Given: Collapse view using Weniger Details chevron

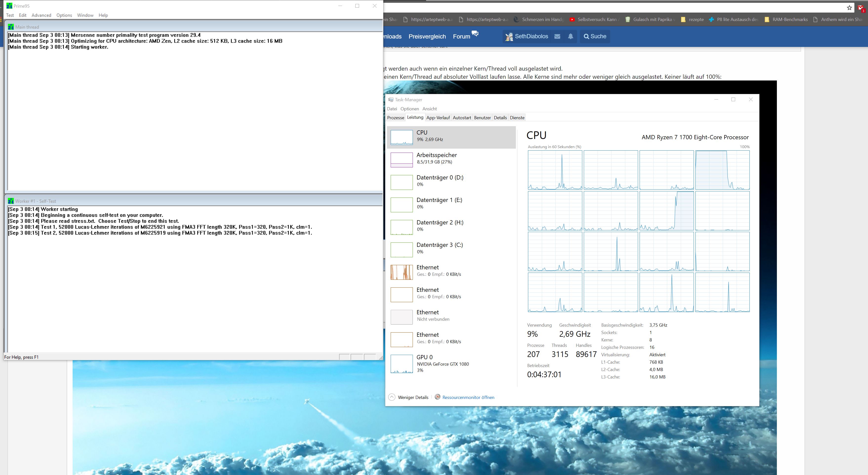Looking at the screenshot, I should point(392,397).
